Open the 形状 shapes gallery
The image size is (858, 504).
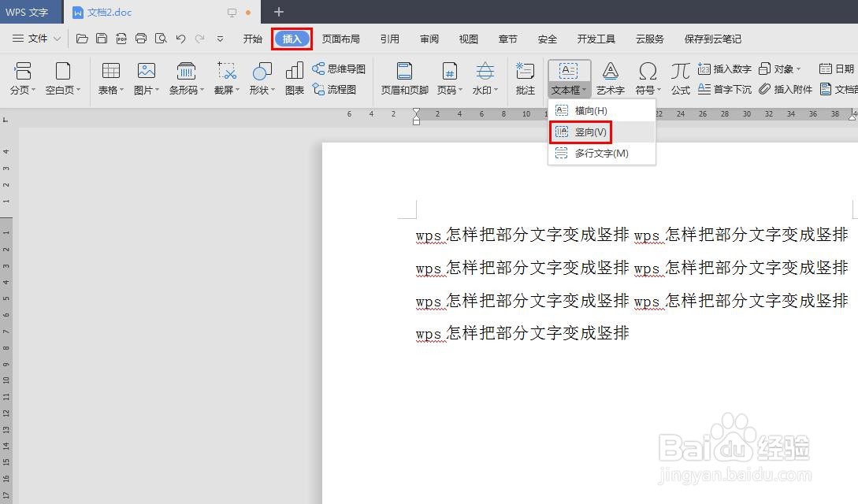click(x=262, y=78)
